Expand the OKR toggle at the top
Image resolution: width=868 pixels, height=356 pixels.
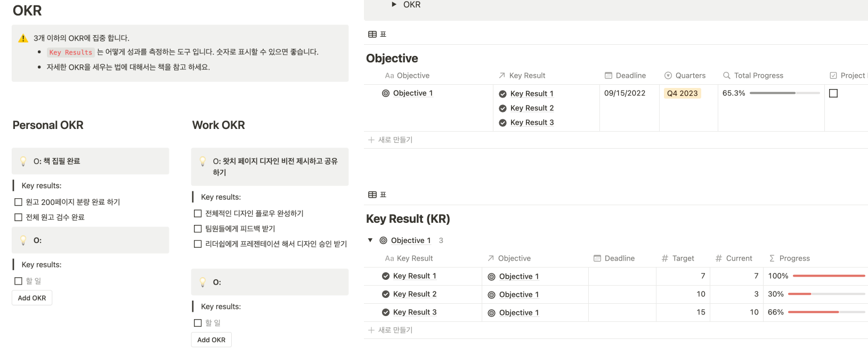pyautogui.click(x=394, y=4)
